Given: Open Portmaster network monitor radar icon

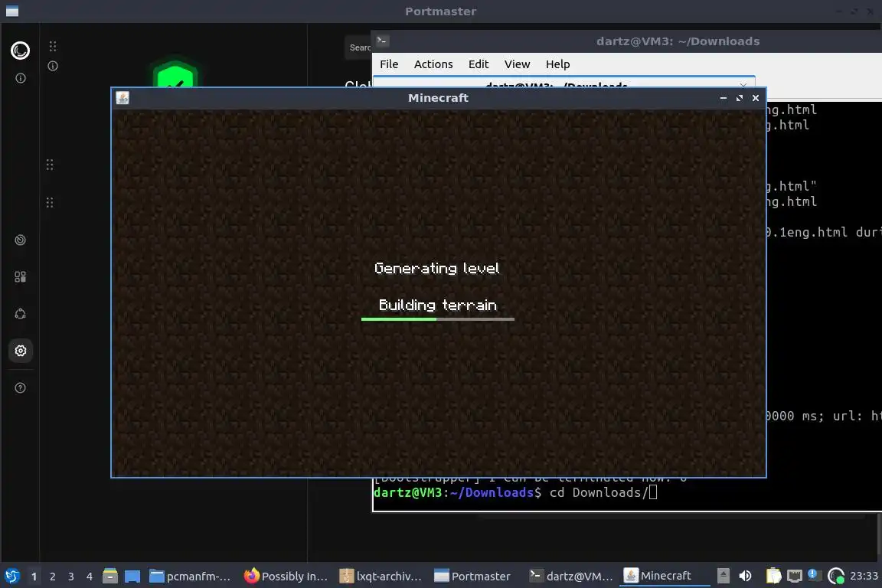Looking at the screenshot, I should coord(20,240).
